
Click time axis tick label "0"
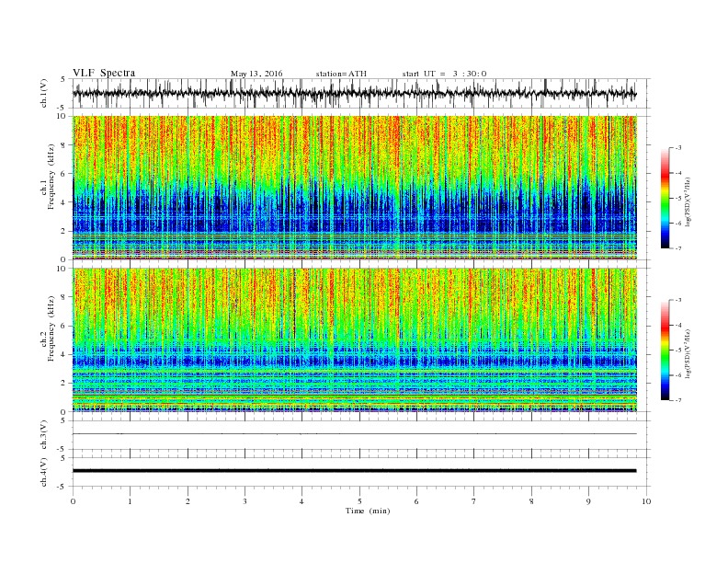click(73, 501)
